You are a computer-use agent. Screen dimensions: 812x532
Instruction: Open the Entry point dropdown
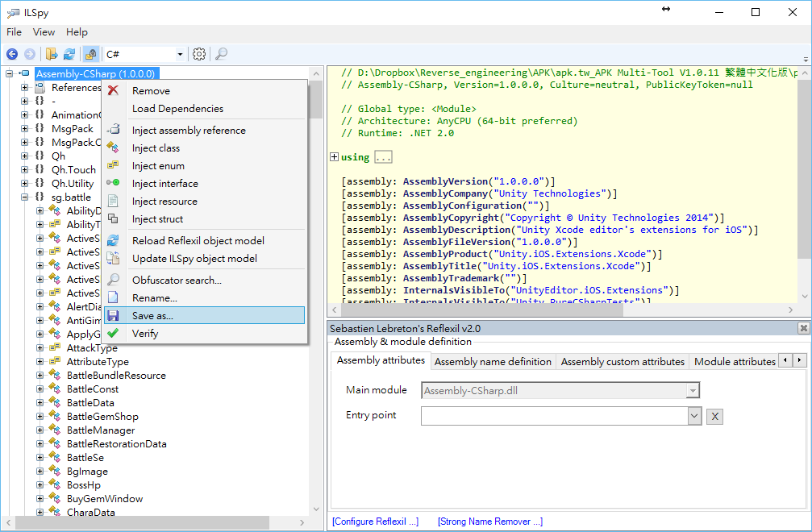(x=694, y=416)
